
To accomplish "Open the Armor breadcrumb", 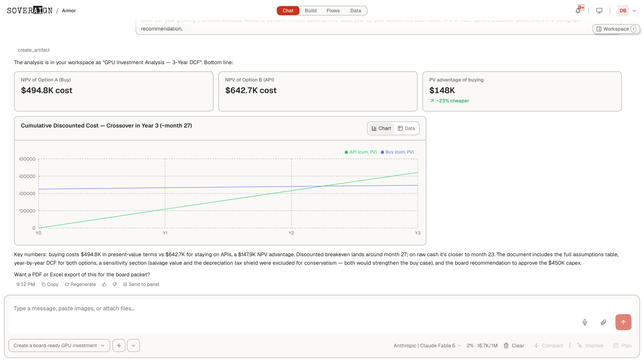I will (69, 10).
